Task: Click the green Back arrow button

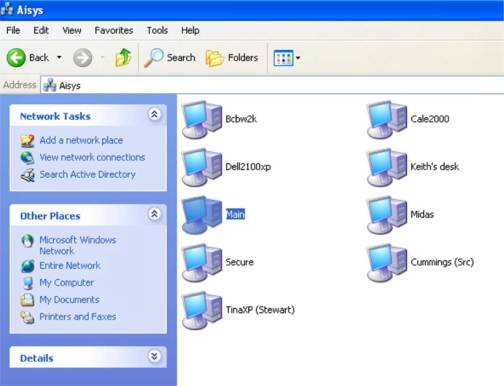Action: point(16,58)
